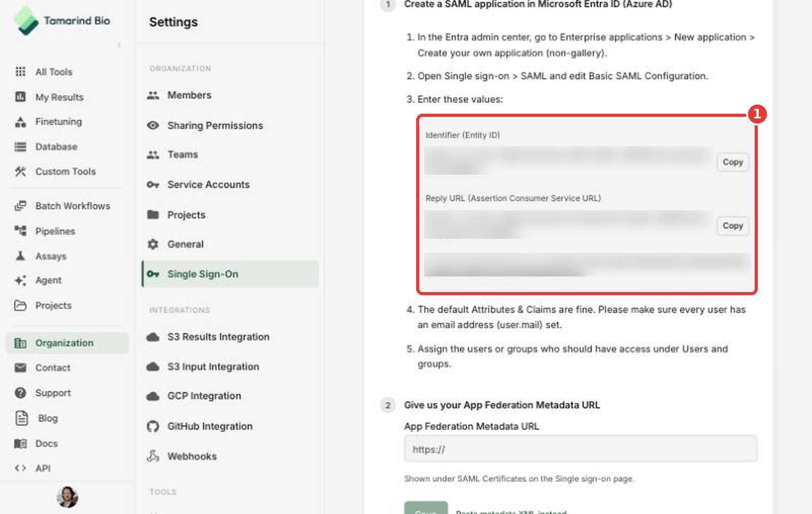The image size is (812, 514).
Task: Click the Tamarind Bio logo
Action: pos(62,21)
